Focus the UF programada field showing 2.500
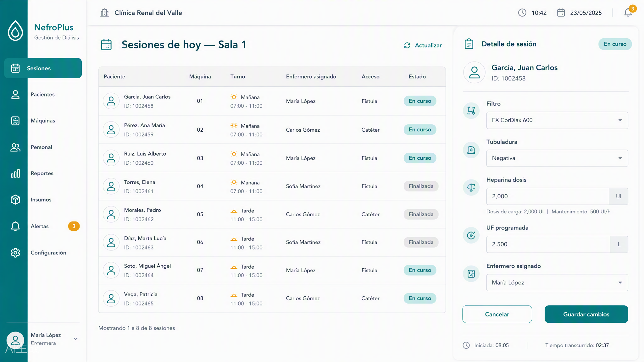The width and height of the screenshot is (644, 362). tap(548, 244)
